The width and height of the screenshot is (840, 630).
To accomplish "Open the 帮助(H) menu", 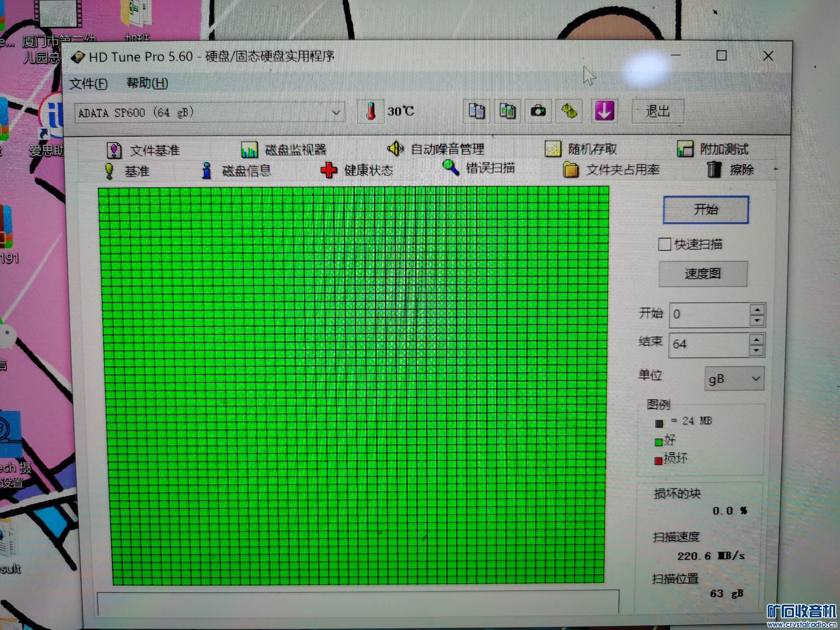I will click(147, 83).
